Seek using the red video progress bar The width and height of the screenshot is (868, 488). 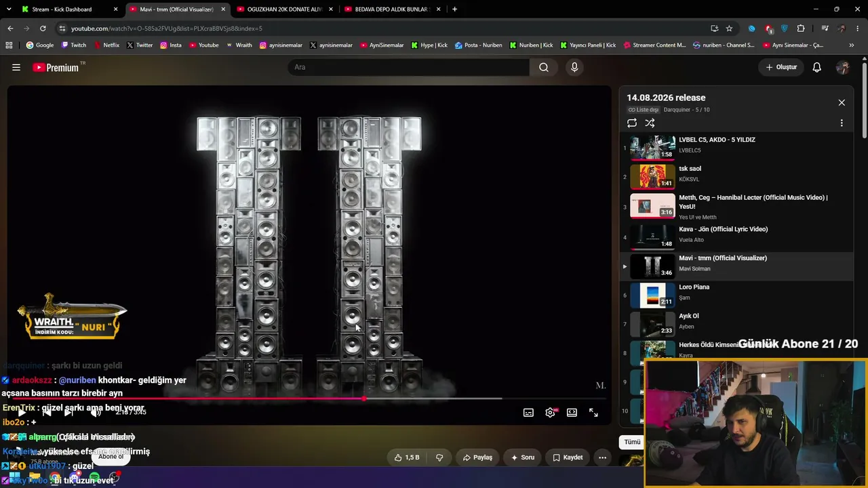tap(309, 399)
